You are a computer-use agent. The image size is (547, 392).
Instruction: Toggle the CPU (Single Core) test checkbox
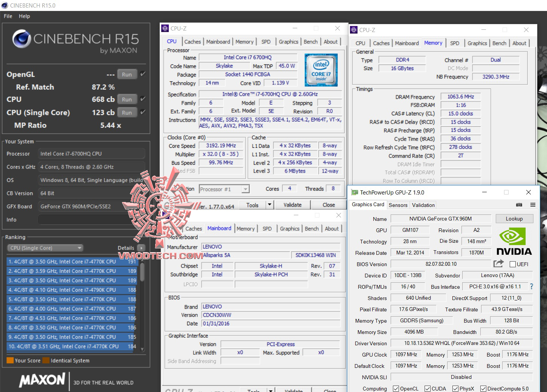(x=143, y=112)
